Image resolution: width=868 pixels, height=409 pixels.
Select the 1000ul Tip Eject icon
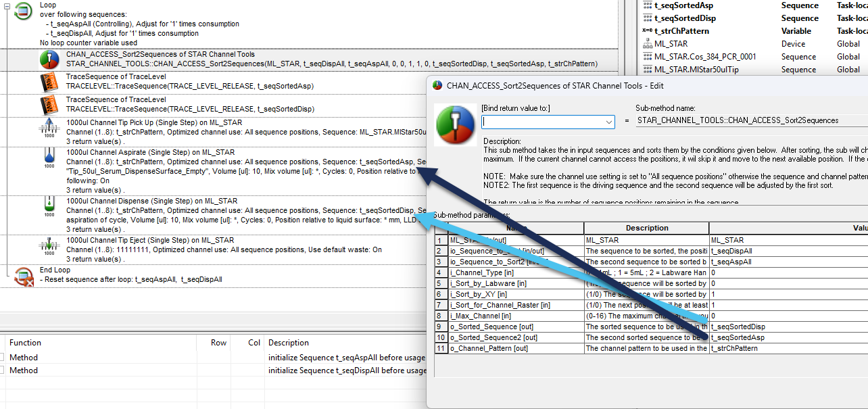[49, 247]
